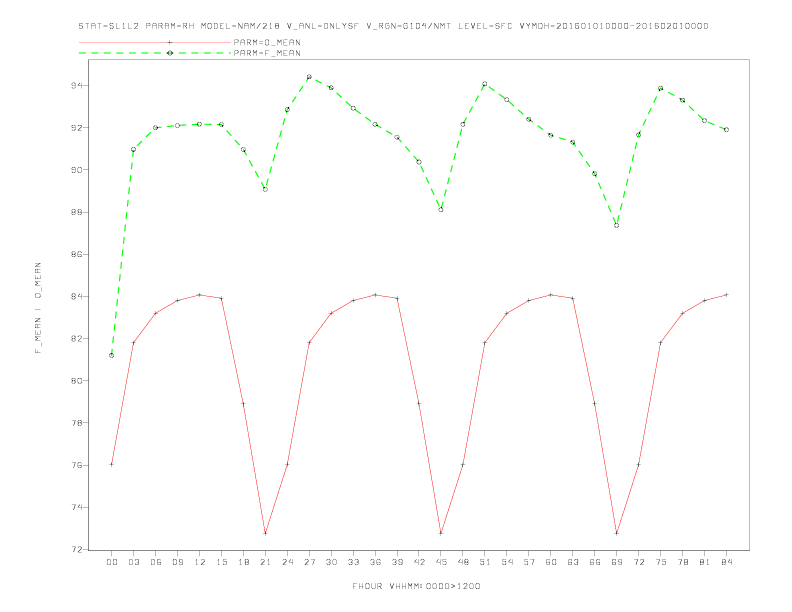Select the chart title text starting STAT=SL1L2

(x=393, y=26)
